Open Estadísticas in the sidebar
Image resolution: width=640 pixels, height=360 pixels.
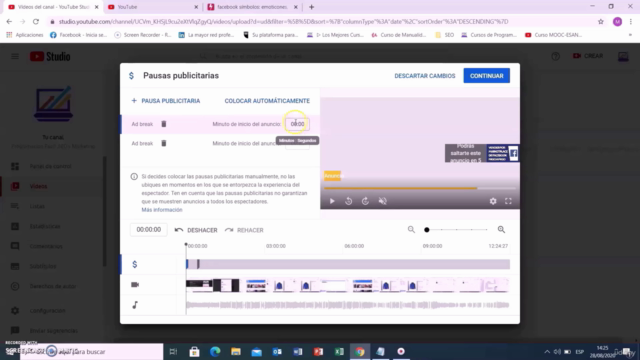click(45, 226)
